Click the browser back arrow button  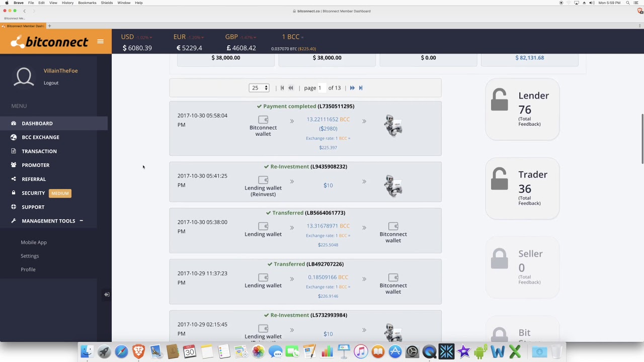pos(24,11)
